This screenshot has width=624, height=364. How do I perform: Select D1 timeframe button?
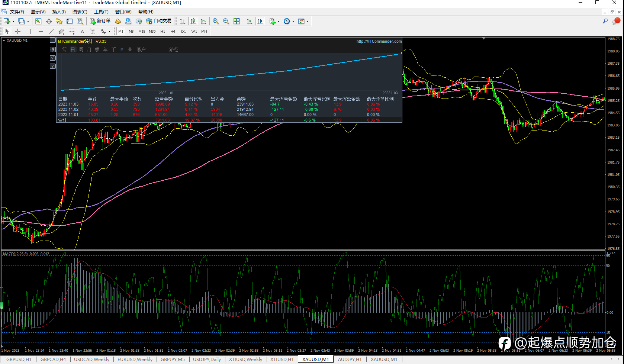183,31
